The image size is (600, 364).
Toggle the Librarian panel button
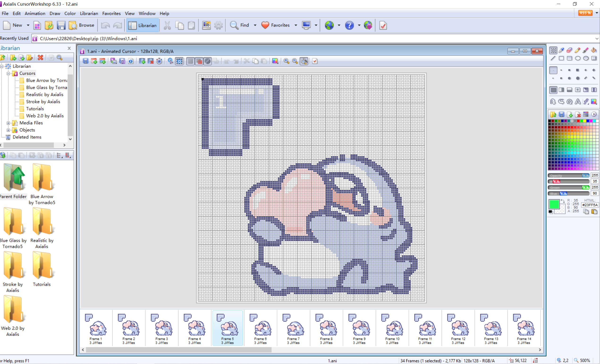pyautogui.click(x=143, y=25)
